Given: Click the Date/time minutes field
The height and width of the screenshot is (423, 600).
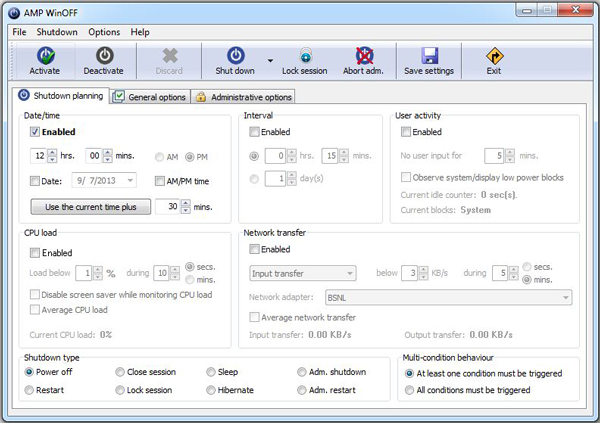Looking at the screenshot, I should pyautogui.click(x=94, y=155).
